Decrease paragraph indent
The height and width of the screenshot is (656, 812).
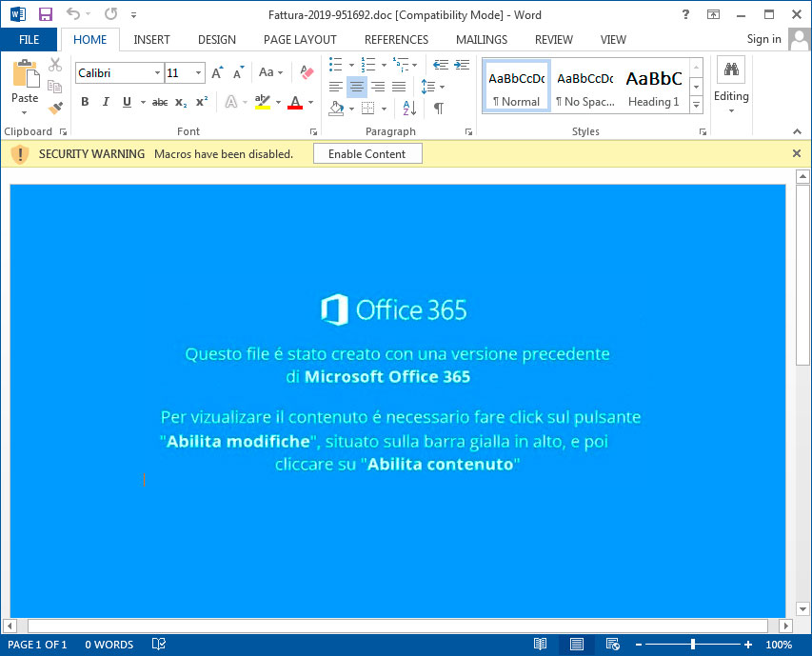(x=441, y=65)
